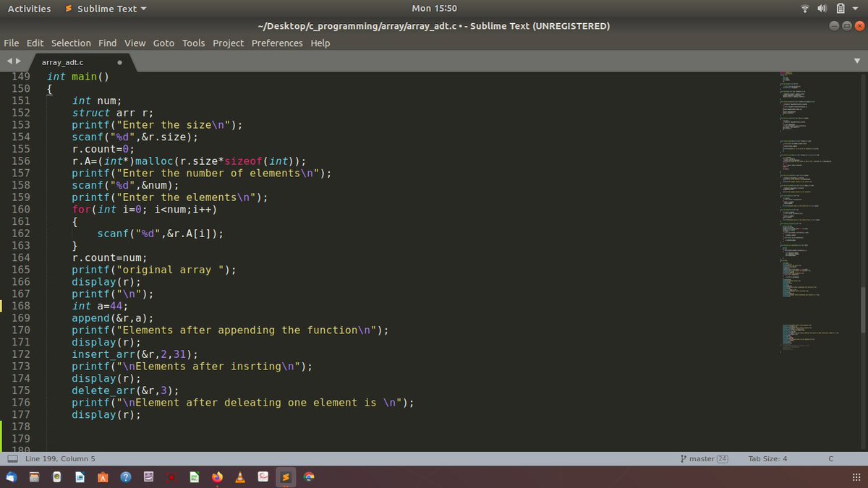
Task: Launch Google Chrome from the dock
Action: point(309,477)
